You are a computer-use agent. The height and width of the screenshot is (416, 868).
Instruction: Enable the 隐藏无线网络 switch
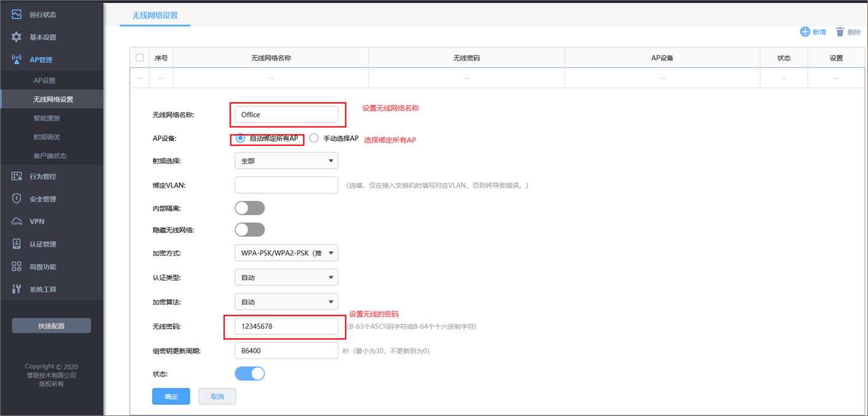click(249, 229)
